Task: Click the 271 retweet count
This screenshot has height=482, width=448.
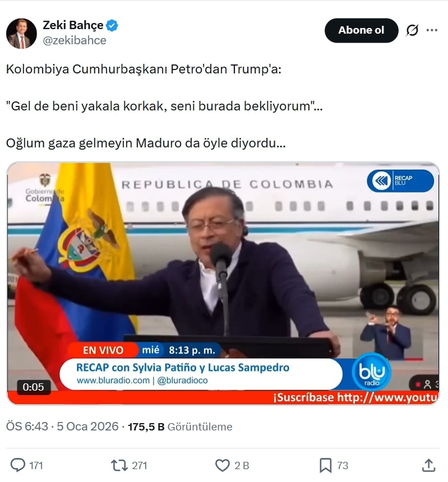Action: 140,466
